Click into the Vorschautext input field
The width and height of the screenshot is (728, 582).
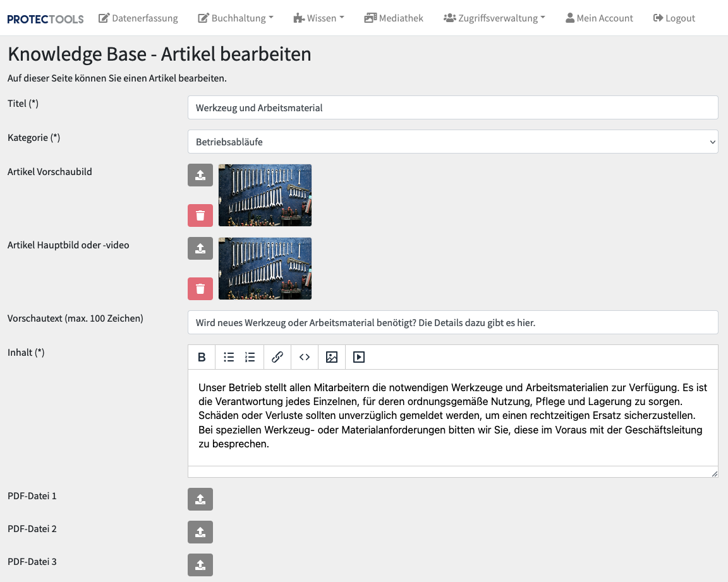452,322
